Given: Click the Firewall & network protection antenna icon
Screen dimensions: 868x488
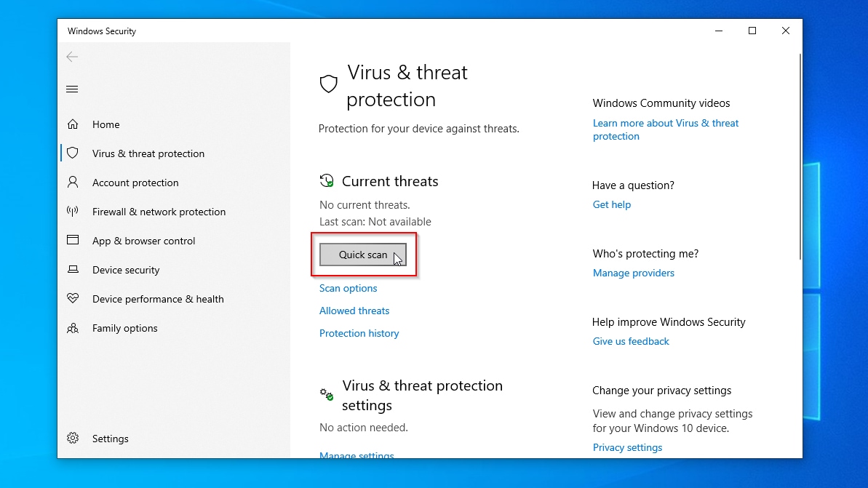Looking at the screenshot, I should coord(73,212).
